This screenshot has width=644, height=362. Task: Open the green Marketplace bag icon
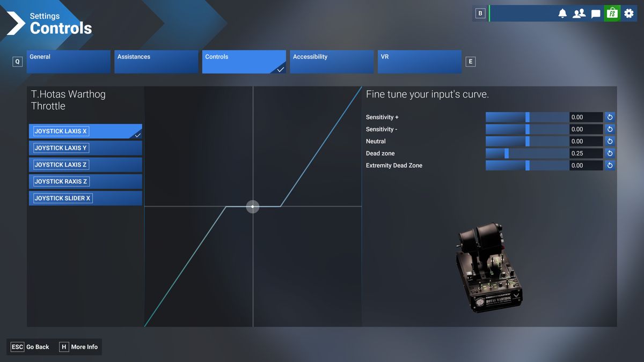click(612, 13)
